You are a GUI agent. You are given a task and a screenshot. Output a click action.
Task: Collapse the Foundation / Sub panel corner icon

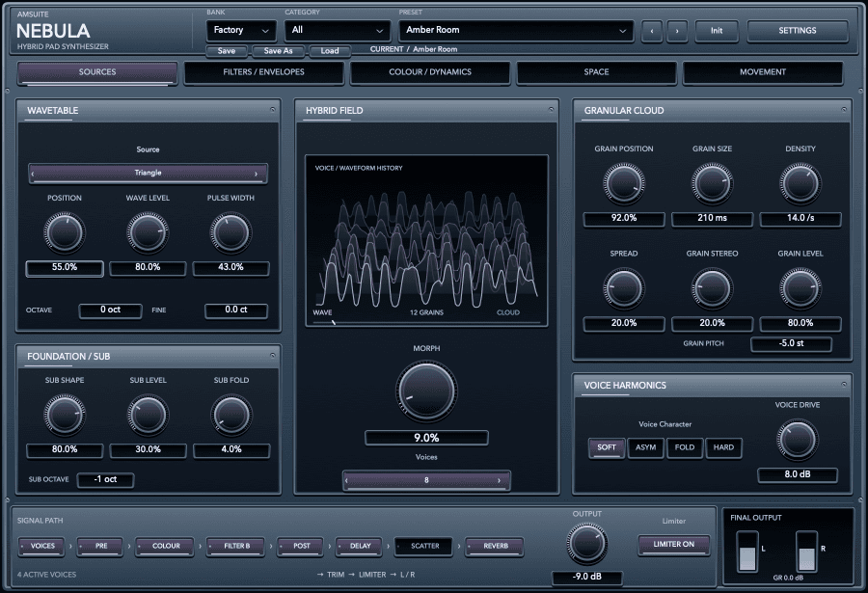point(272,356)
